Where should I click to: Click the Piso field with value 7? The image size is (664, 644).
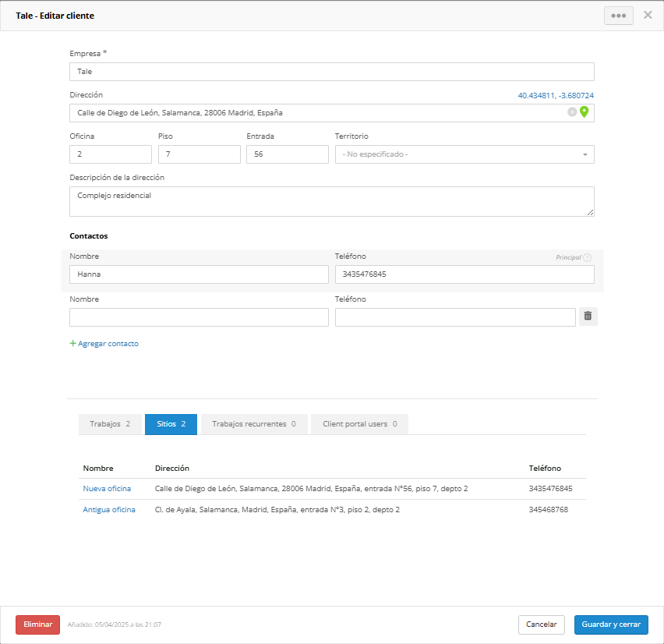[x=199, y=154]
